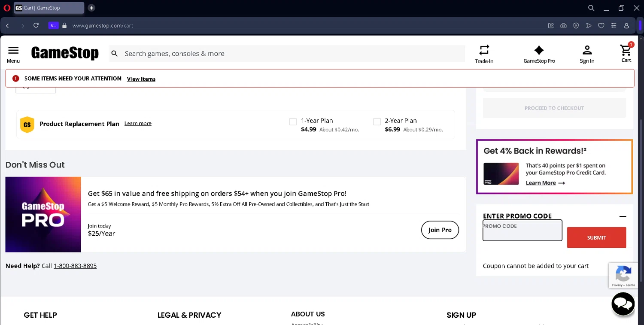The width and height of the screenshot is (644, 325).
Task: Click the browser forward arrow
Action: tap(22, 26)
